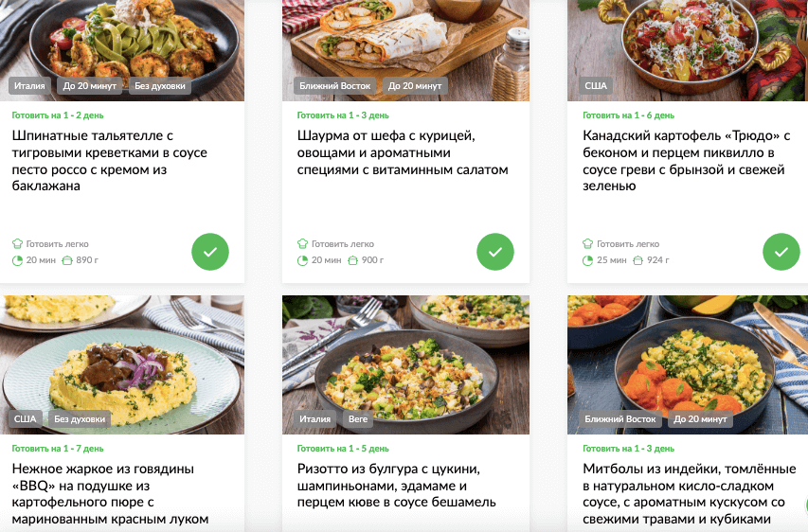Click chef hat icon on Canadian potato card
This screenshot has height=532, width=808.
tap(588, 243)
